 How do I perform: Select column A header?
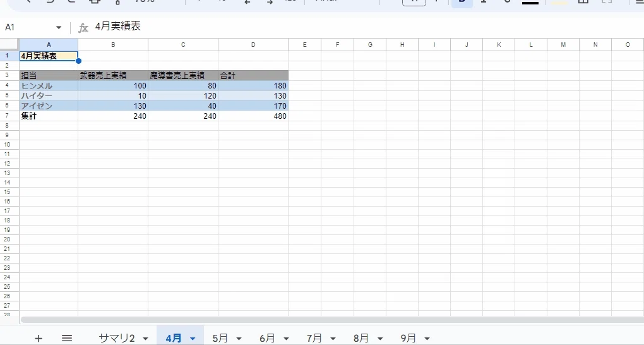pyautogui.click(x=49, y=44)
